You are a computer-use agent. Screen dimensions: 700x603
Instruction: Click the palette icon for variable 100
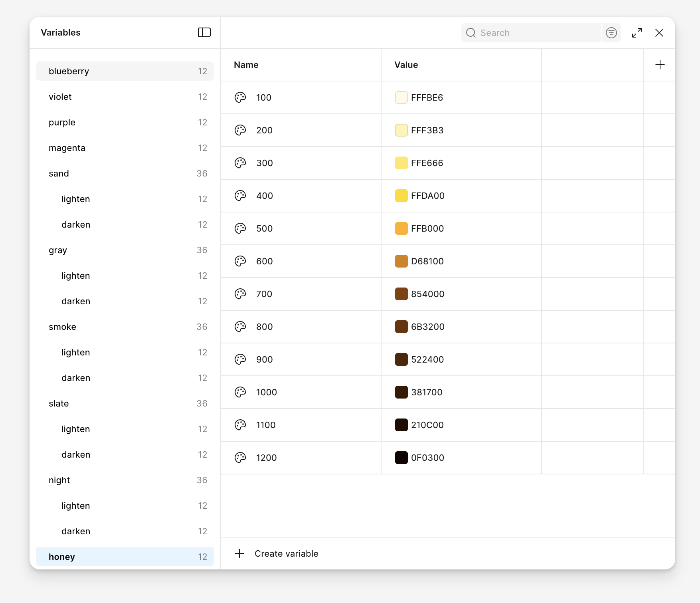pyautogui.click(x=240, y=97)
